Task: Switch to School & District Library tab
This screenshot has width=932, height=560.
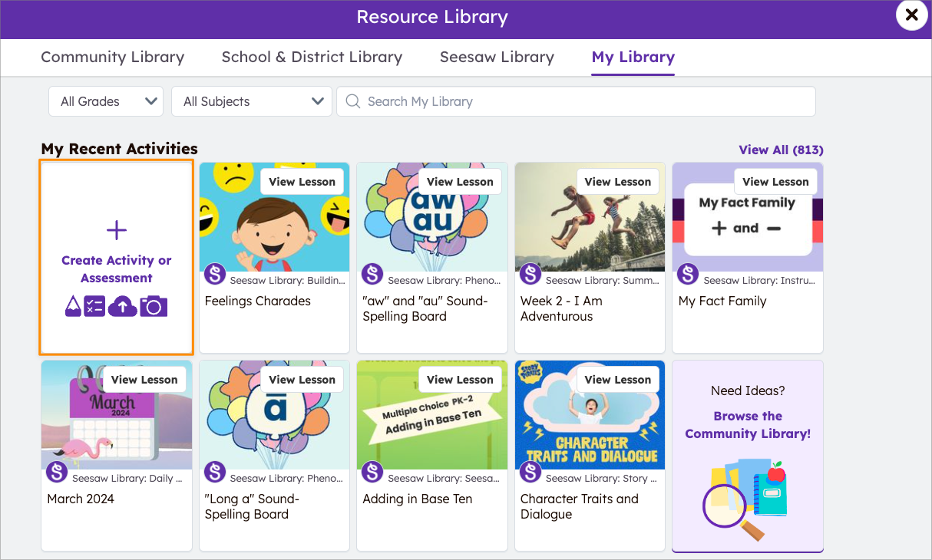Action: point(312,57)
